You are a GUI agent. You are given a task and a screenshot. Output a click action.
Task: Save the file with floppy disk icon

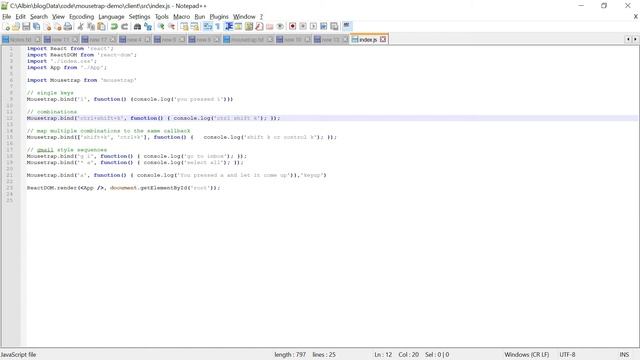click(x=26, y=27)
